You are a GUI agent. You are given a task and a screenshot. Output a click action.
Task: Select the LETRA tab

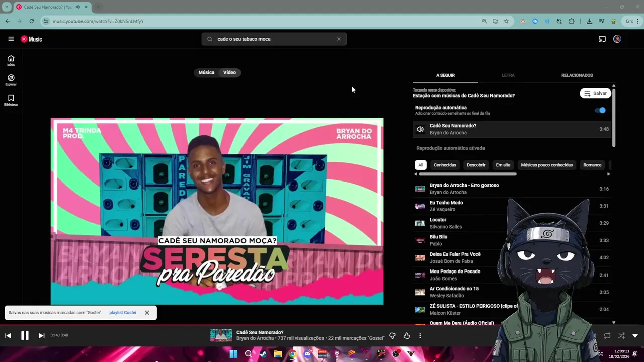508,75
